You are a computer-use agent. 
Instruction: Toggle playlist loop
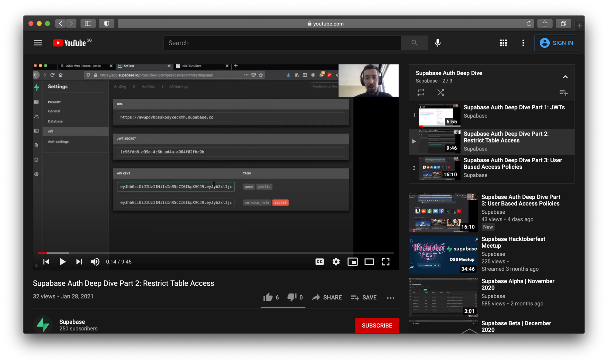(421, 92)
